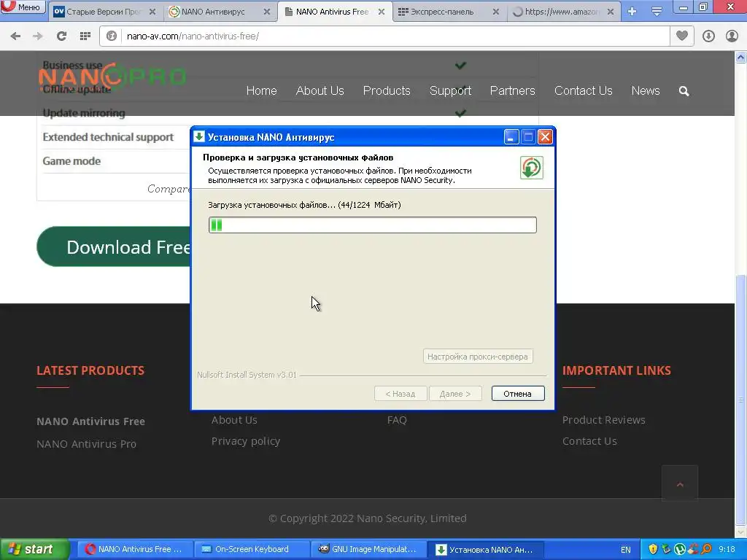Open the Home page in site navigation
The width and height of the screenshot is (747, 560).
(x=262, y=90)
